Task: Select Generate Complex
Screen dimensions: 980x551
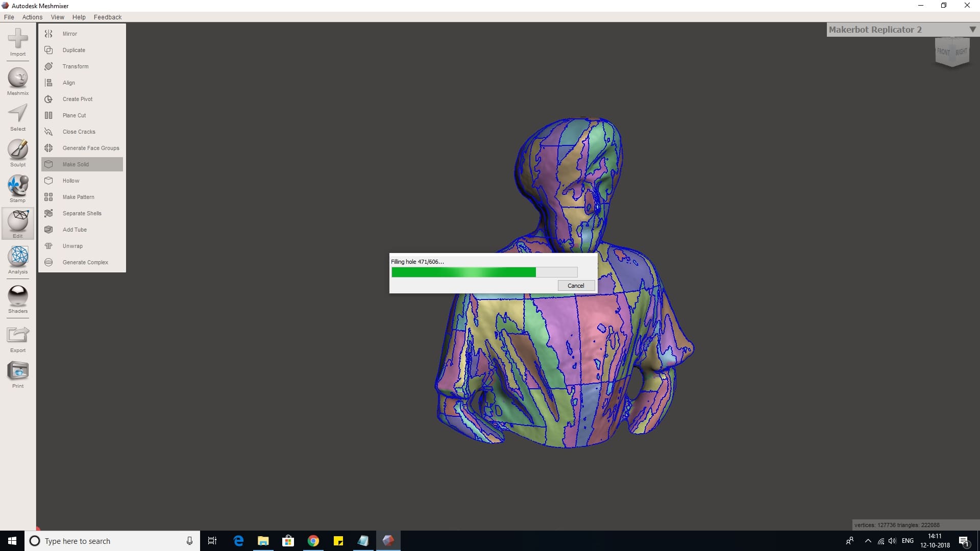Action: (x=82, y=262)
